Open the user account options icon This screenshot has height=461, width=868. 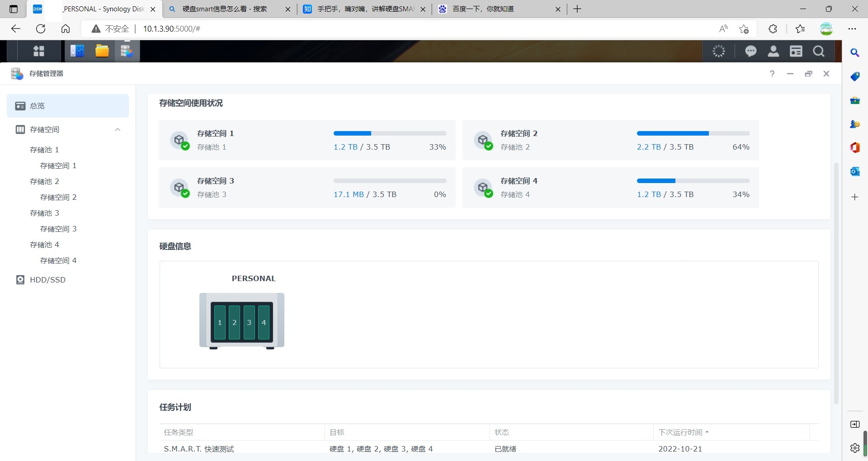773,52
